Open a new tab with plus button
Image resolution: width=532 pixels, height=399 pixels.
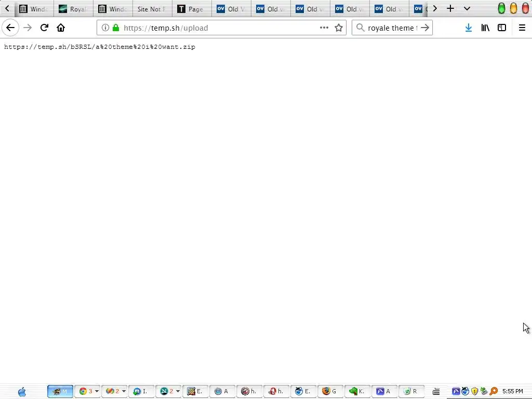coord(450,8)
